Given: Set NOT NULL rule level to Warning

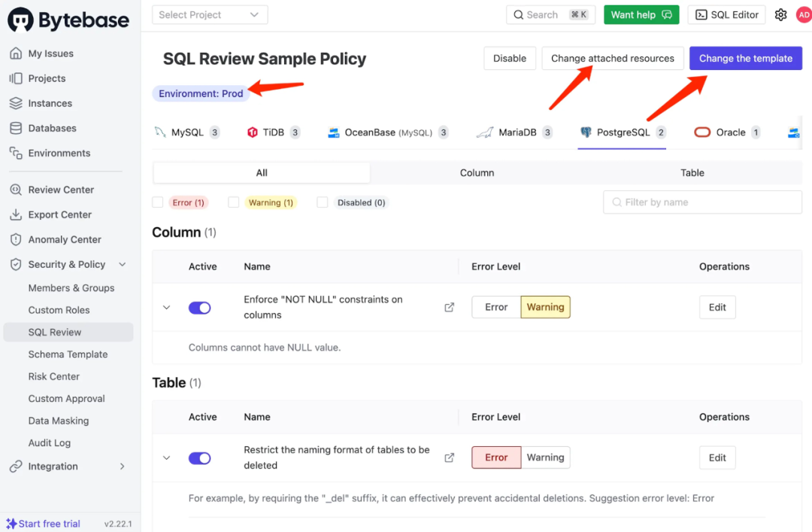Looking at the screenshot, I should click(545, 307).
